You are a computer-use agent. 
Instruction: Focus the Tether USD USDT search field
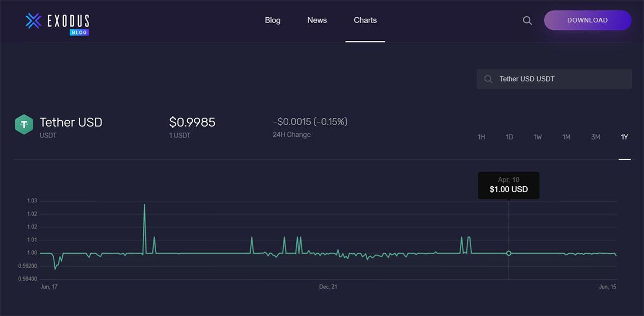point(554,79)
